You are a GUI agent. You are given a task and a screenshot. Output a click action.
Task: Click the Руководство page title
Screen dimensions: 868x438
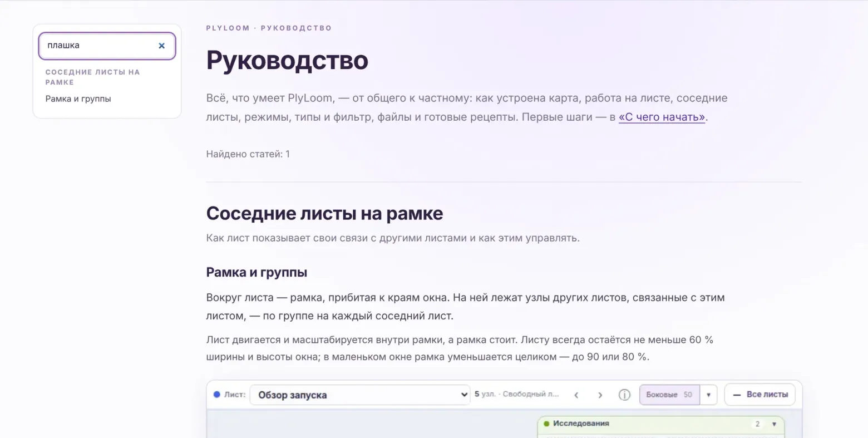tap(287, 60)
